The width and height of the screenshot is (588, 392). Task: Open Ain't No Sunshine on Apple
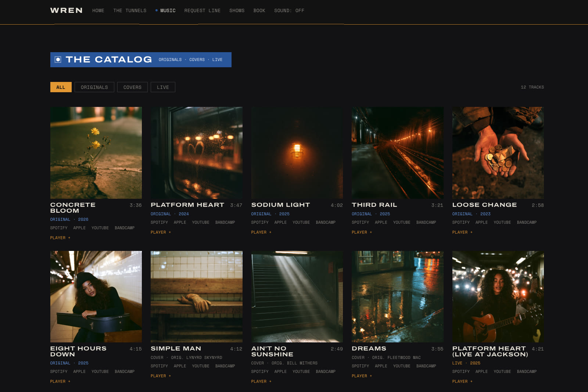[280, 371]
